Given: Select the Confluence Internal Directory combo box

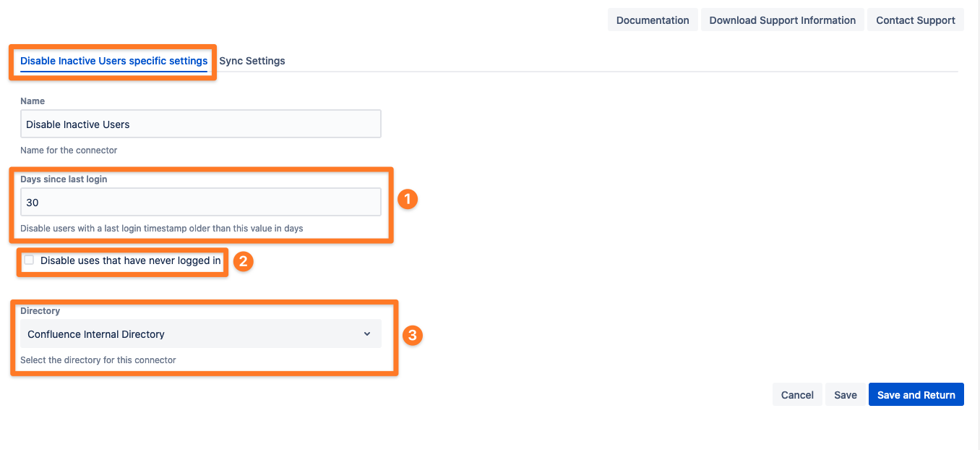Looking at the screenshot, I should coord(200,334).
